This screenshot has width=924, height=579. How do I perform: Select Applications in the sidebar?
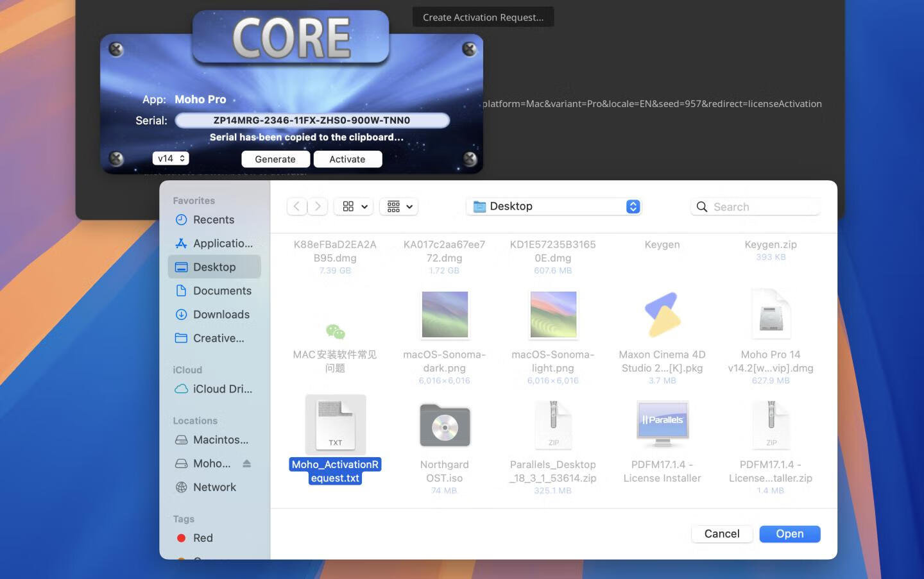[x=214, y=244]
